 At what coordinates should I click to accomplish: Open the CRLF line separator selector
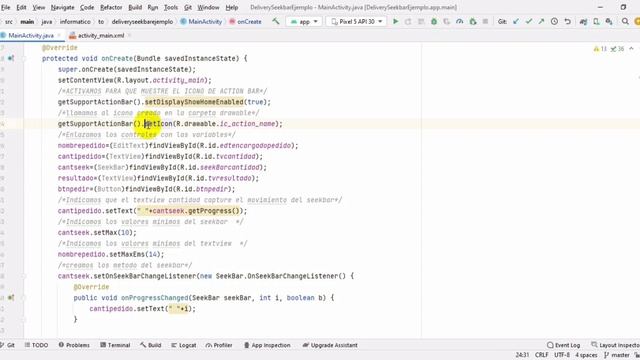542,355
